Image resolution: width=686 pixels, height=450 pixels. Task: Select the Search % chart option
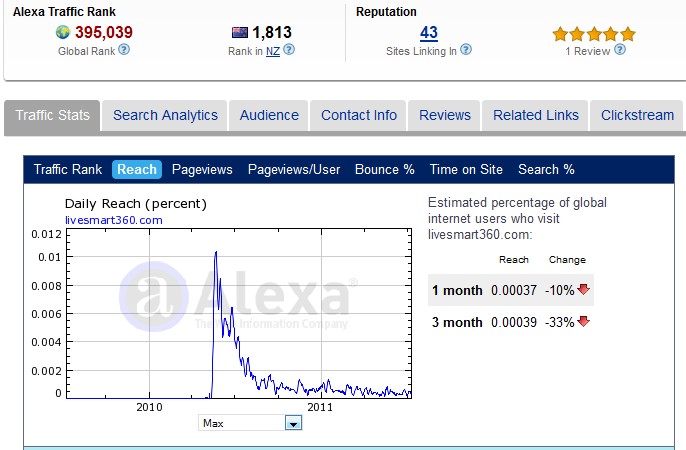546,169
